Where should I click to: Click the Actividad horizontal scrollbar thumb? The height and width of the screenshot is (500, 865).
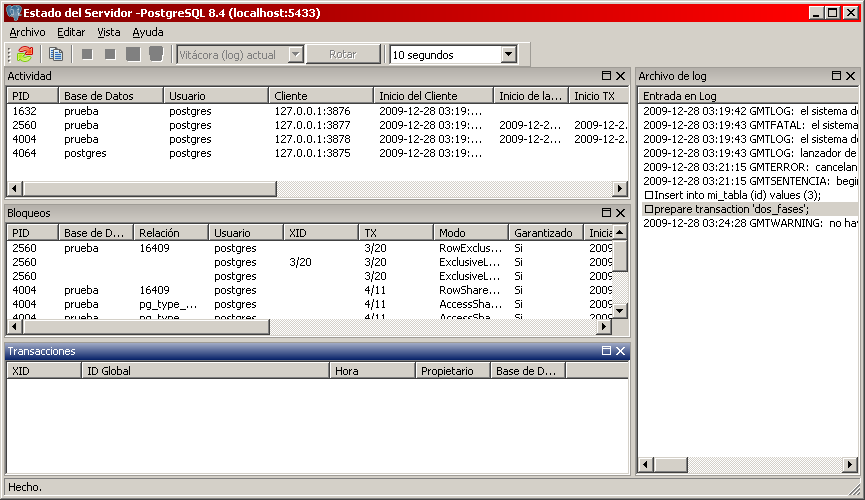(149, 189)
